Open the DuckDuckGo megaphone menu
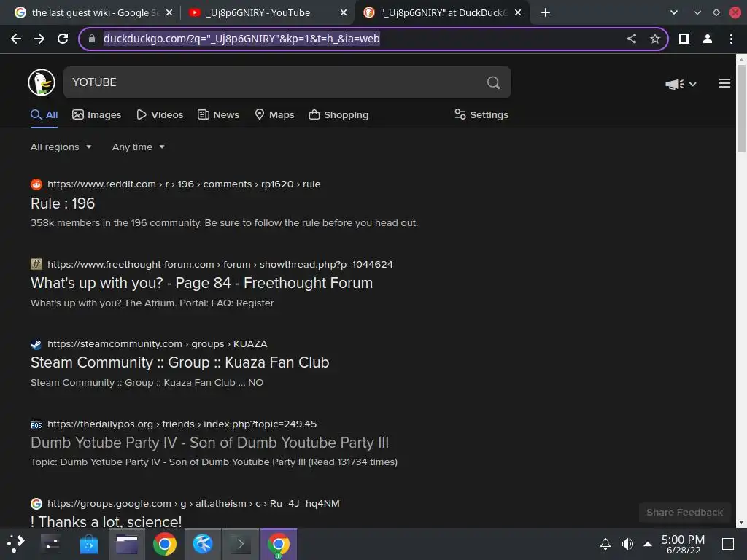The width and height of the screenshot is (747, 560). tap(681, 84)
